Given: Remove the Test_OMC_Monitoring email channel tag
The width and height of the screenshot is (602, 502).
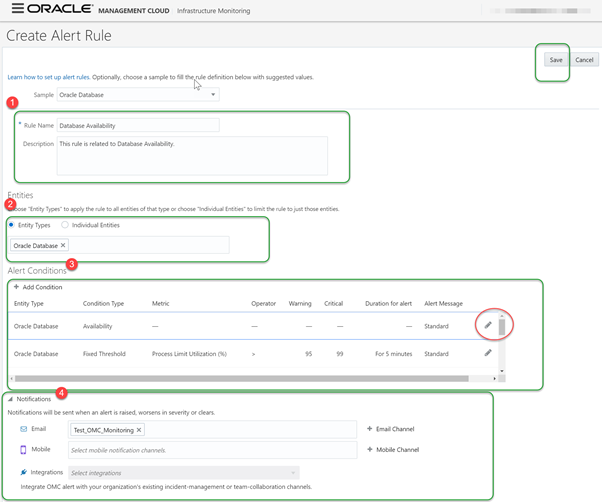Looking at the screenshot, I should pos(139,430).
